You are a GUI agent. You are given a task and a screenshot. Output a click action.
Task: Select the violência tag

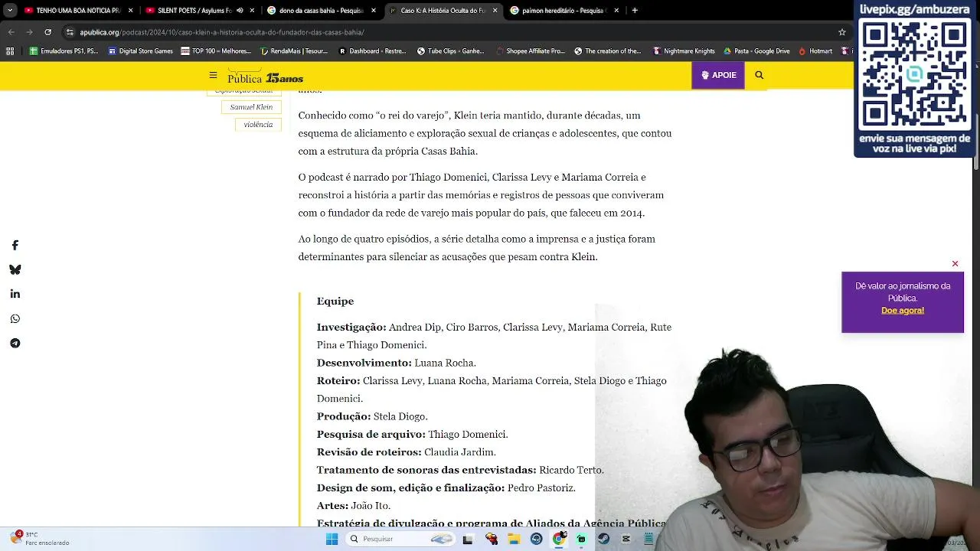pyautogui.click(x=258, y=125)
